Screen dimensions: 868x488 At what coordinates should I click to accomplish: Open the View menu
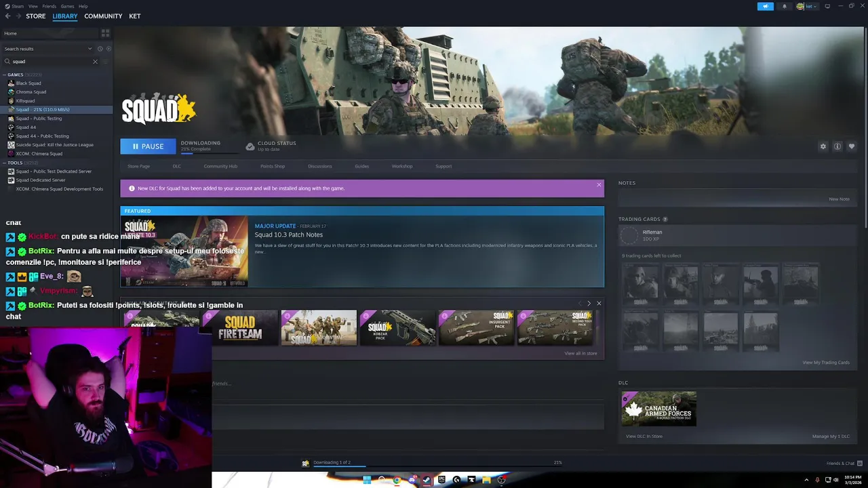pyautogui.click(x=33, y=6)
